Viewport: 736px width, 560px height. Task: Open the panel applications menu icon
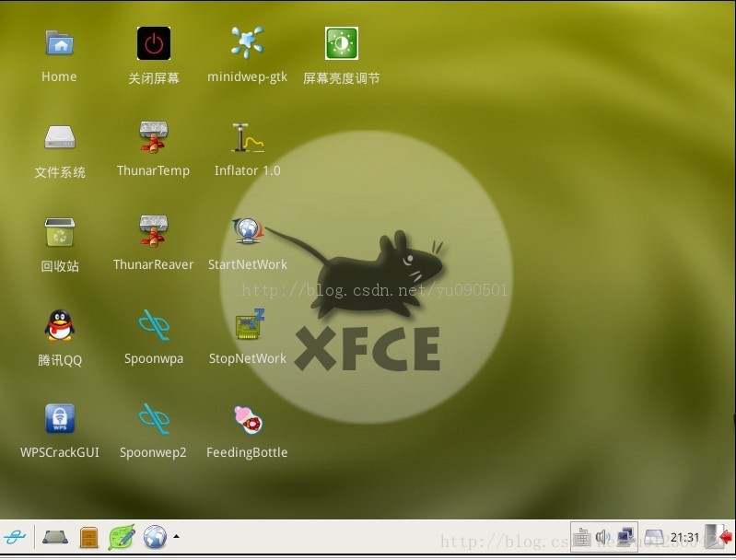click(15, 537)
